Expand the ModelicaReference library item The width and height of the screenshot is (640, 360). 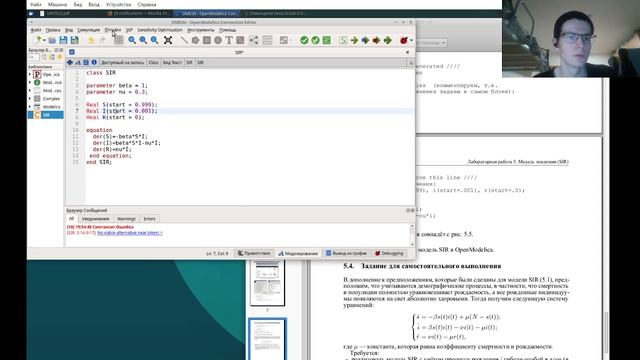point(30,82)
